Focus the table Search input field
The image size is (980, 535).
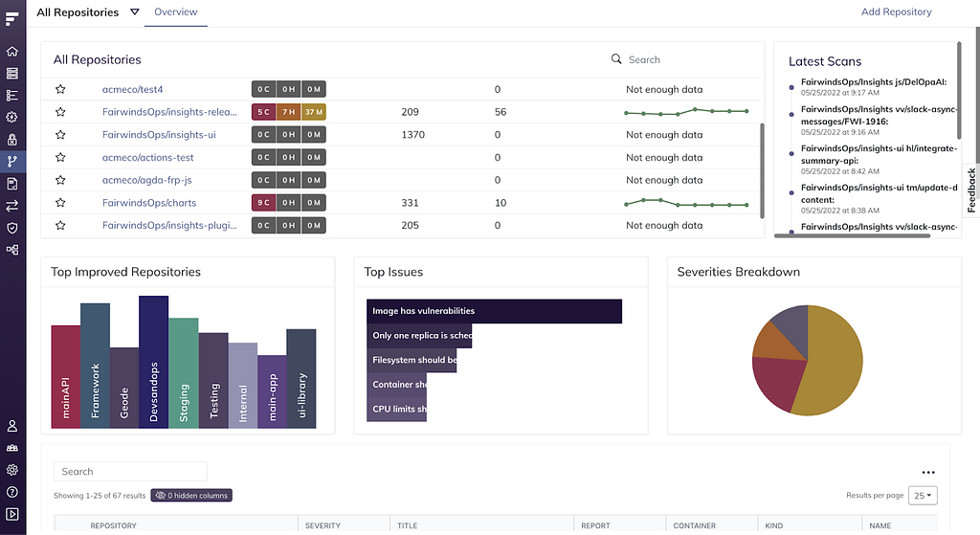[130, 471]
